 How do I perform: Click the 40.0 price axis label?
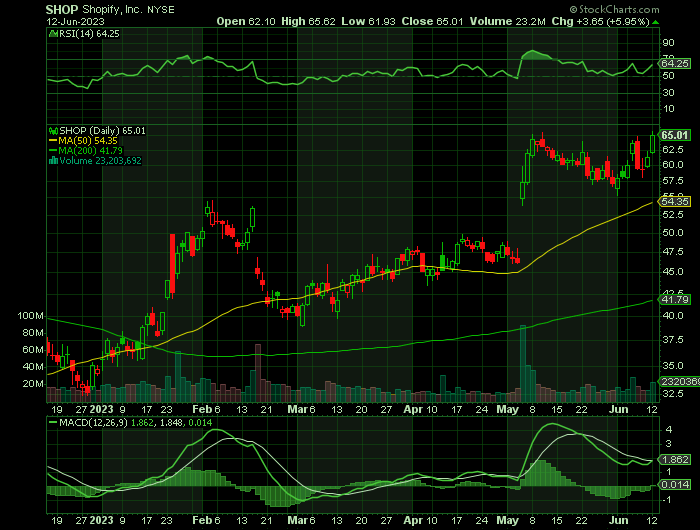[x=673, y=316]
